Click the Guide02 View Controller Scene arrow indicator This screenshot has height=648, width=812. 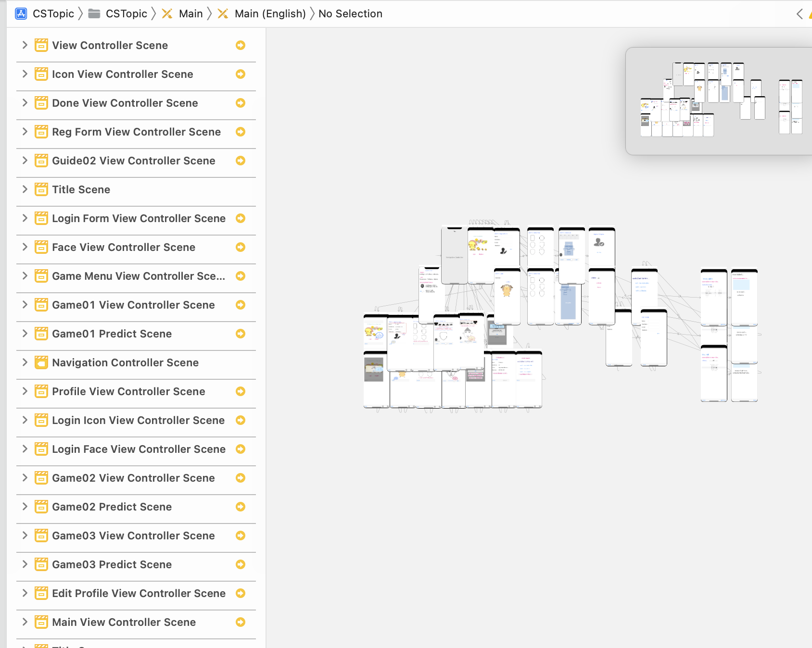pos(241,161)
